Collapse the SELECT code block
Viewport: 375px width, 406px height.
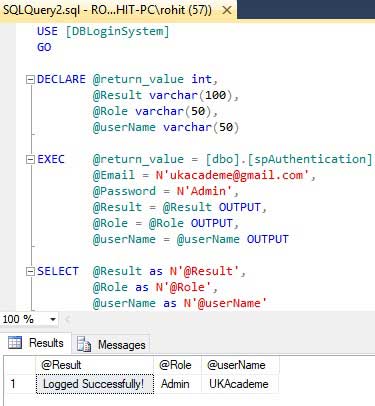pos(30,271)
